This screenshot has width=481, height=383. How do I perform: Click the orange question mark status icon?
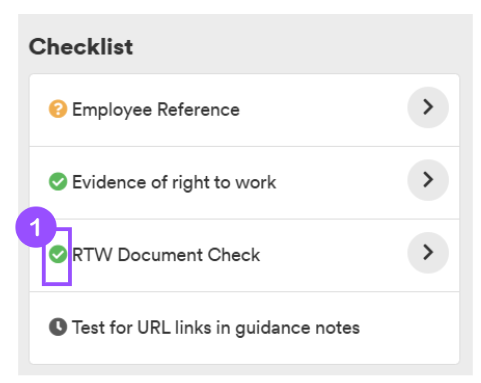click(58, 109)
